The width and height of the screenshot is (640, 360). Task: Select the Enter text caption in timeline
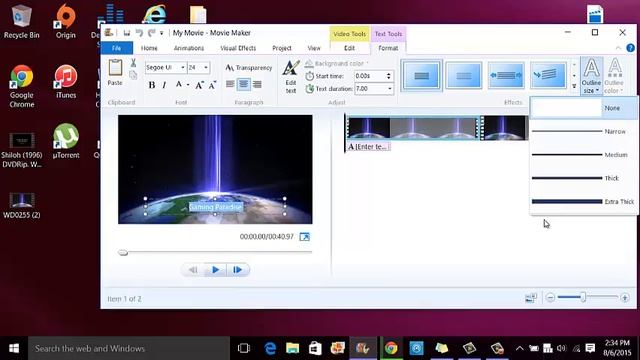tap(369, 147)
